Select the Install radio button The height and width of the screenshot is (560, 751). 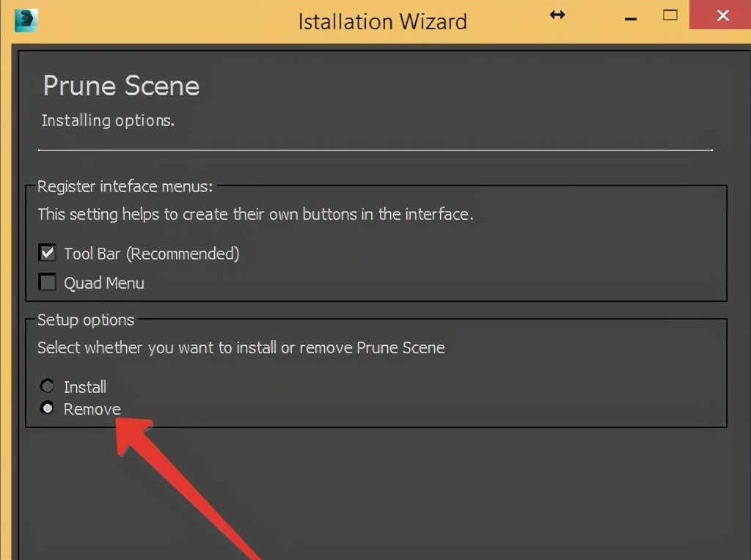[x=48, y=386]
